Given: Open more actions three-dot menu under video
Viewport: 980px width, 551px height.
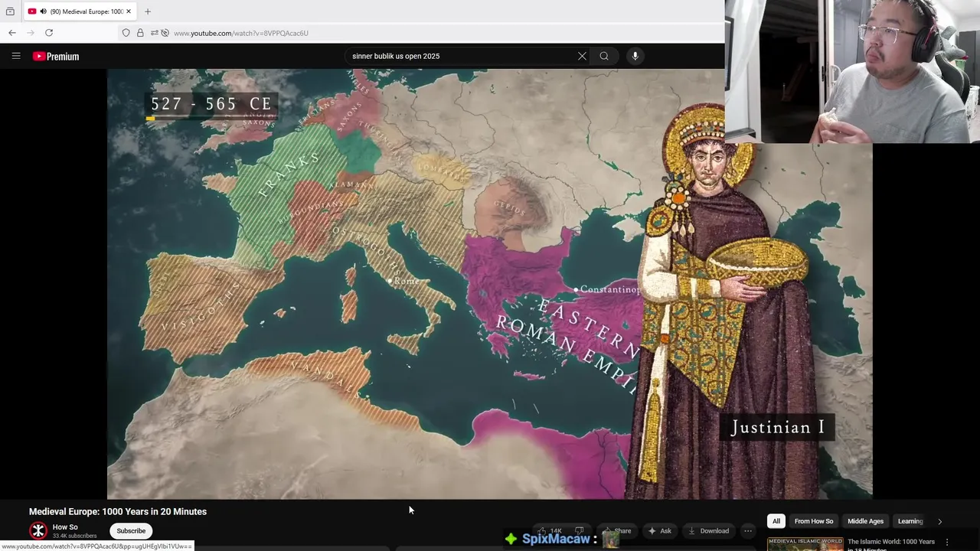Looking at the screenshot, I should [748, 530].
